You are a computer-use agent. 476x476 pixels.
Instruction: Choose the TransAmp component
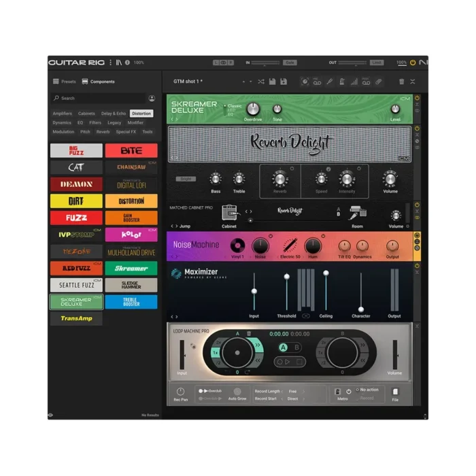pos(76,318)
